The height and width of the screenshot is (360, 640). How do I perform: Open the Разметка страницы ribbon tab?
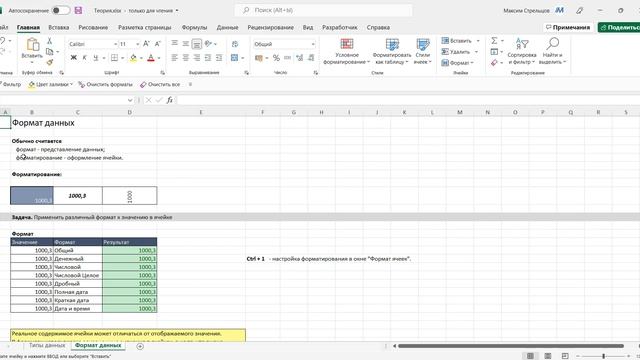(x=144, y=27)
